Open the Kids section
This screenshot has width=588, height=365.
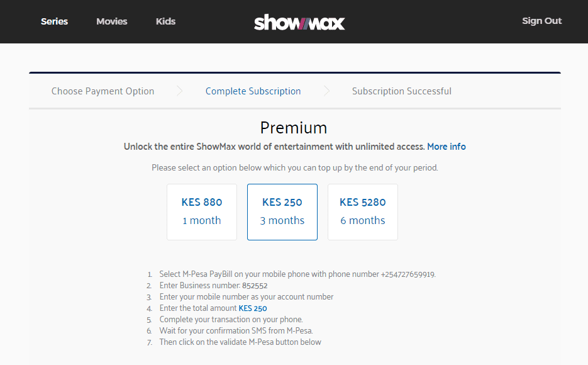coord(166,21)
